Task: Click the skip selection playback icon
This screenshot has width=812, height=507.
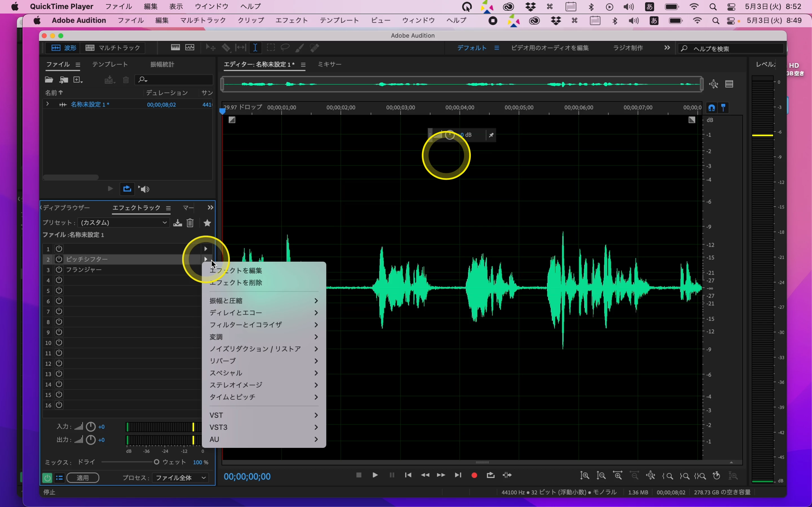Action: point(507,475)
